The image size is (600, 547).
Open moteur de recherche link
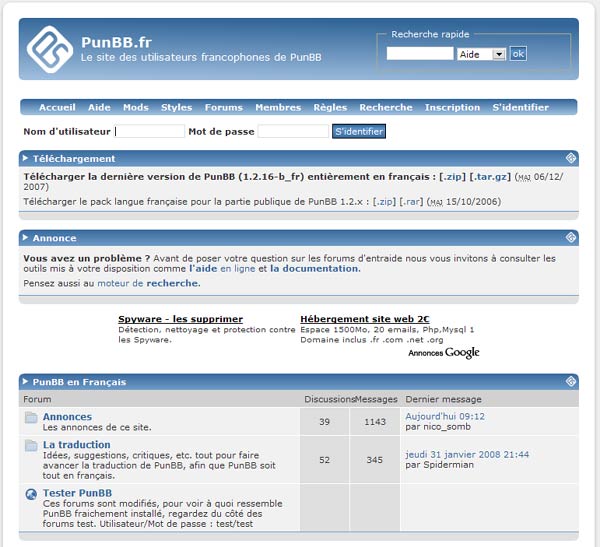click(x=149, y=283)
